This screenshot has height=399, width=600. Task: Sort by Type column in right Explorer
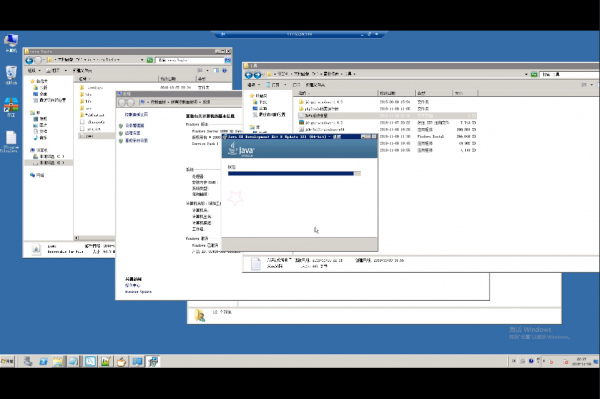point(434,93)
